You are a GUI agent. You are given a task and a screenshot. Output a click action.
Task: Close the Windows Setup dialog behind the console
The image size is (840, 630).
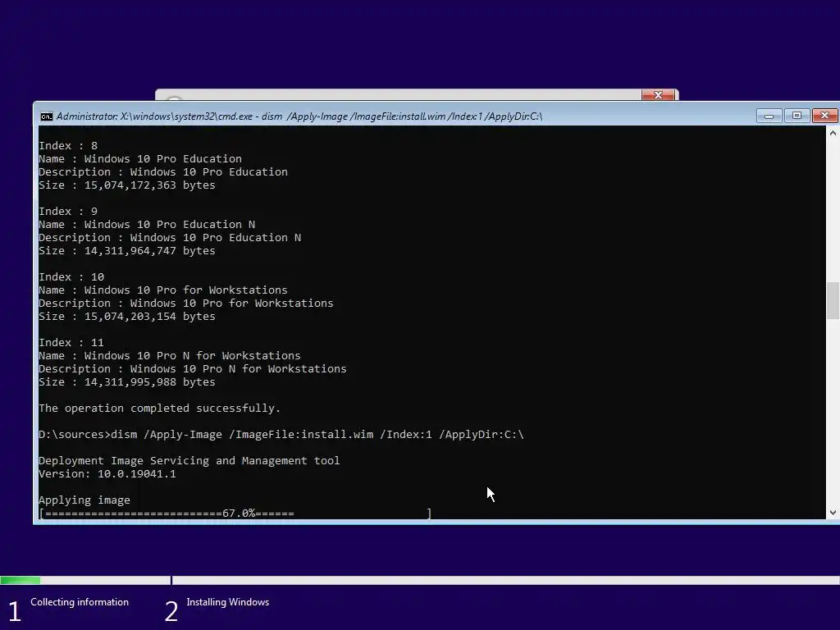tap(658, 95)
